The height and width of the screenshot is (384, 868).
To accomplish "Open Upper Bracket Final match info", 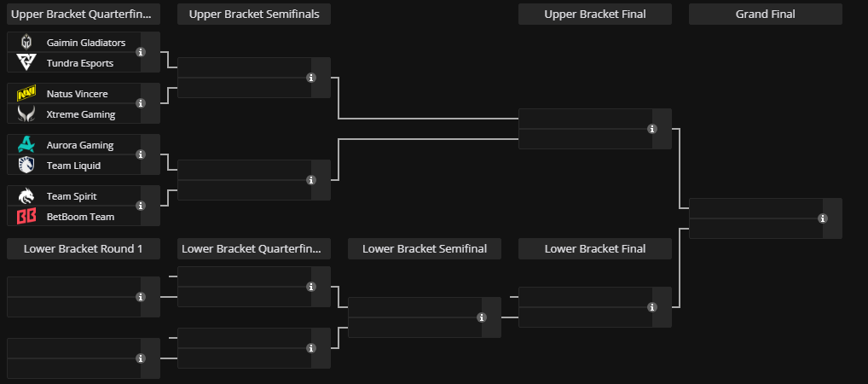I will (652, 129).
